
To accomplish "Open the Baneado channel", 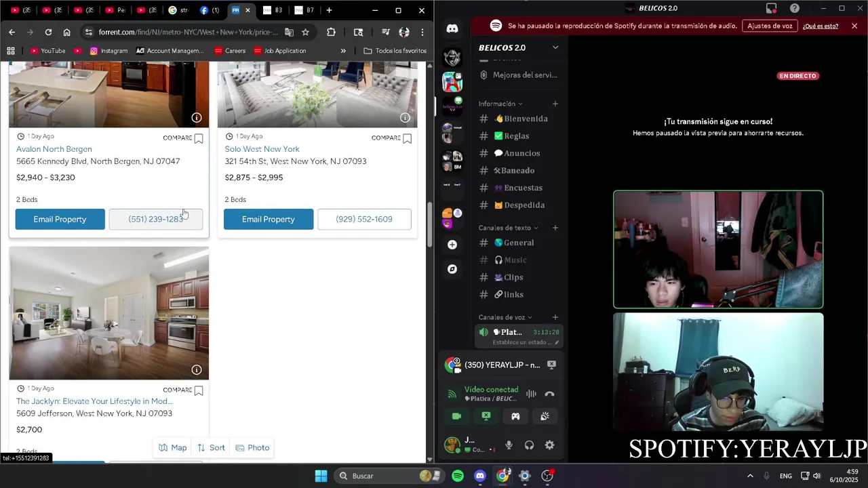I will (x=519, y=171).
